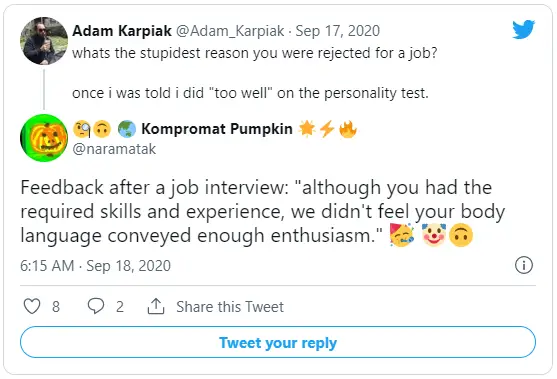
Task: Open the 6:15 AM · Sep 18, 2020 timestamp
Action: [95, 266]
